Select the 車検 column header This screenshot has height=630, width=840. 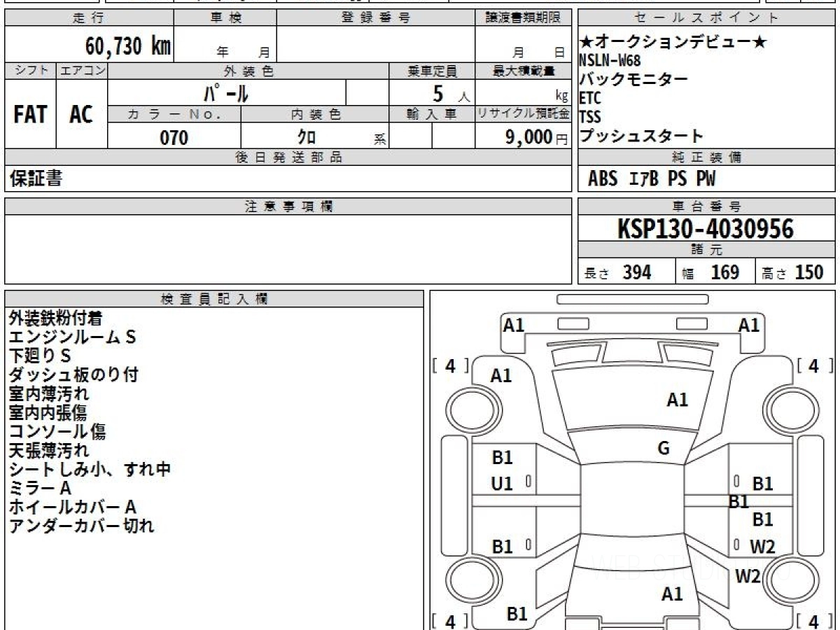pyautogui.click(x=225, y=18)
